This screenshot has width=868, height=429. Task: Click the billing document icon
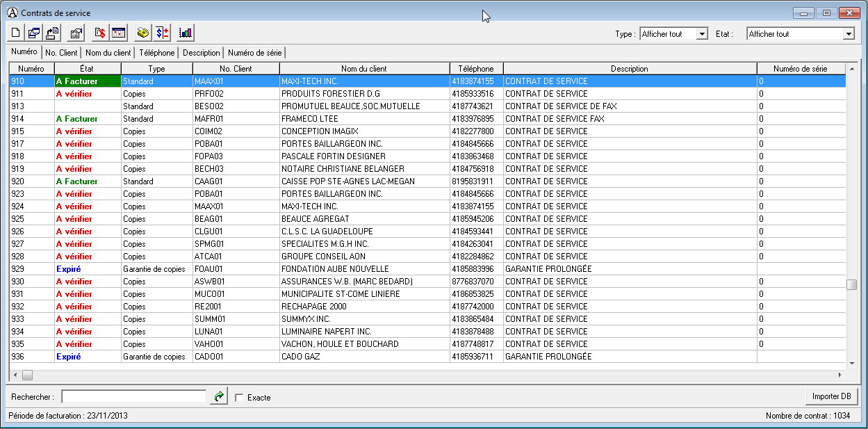[99, 33]
